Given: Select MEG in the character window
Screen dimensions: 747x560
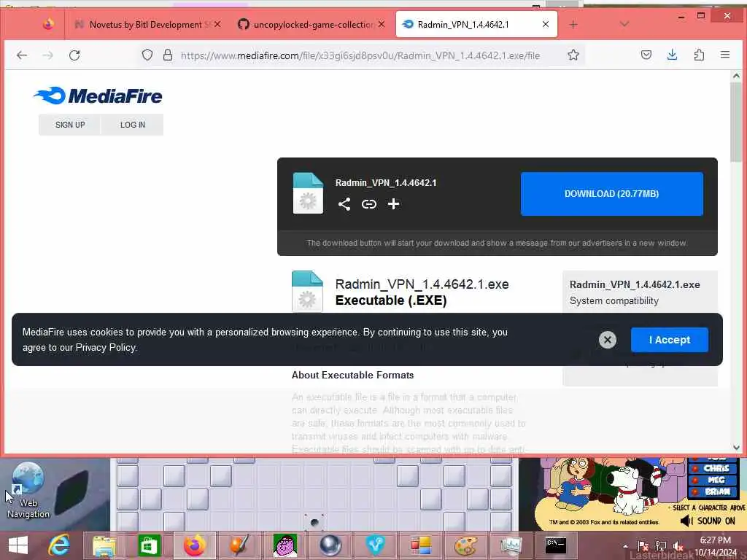Looking at the screenshot, I should pyautogui.click(x=713, y=480).
